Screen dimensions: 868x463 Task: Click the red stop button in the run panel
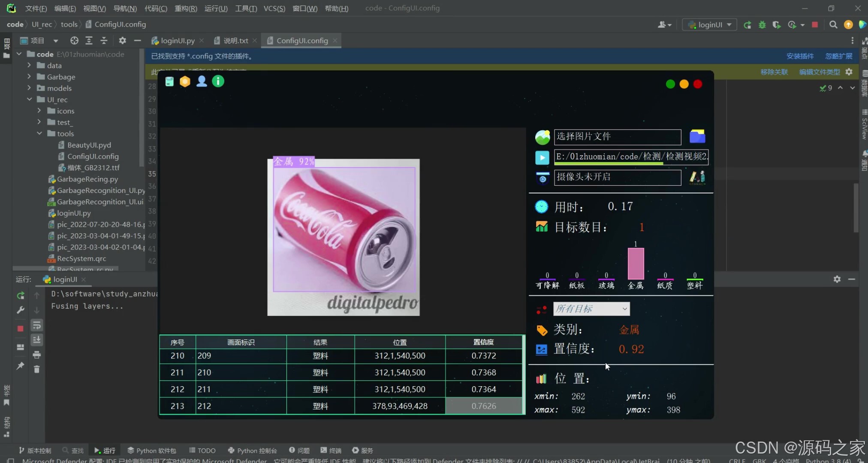click(20, 328)
